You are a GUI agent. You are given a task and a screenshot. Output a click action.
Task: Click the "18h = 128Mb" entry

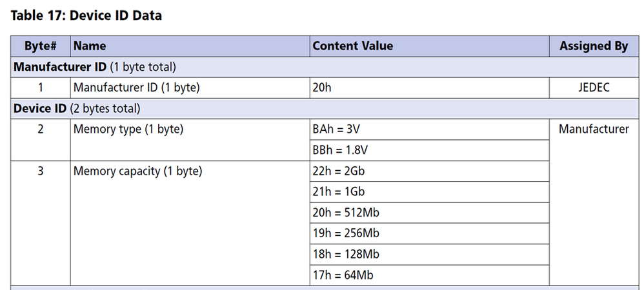click(x=342, y=254)
